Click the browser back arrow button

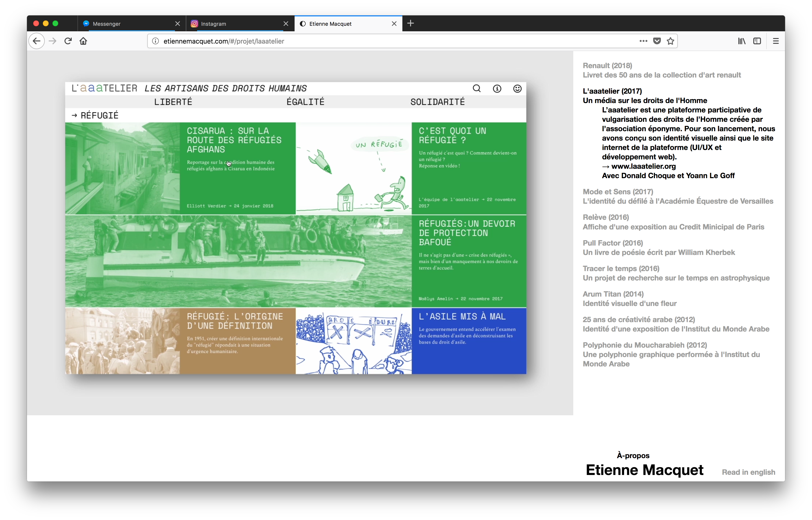36,41
